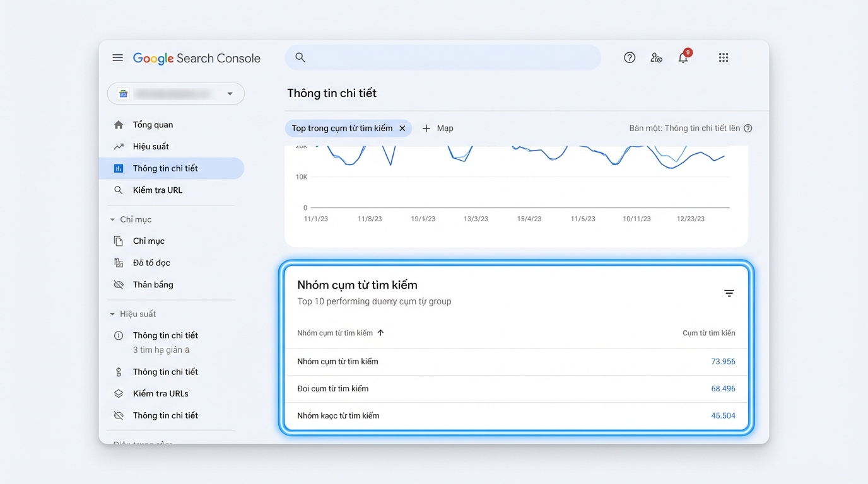Collapse the Chỉ mục sidebar section
Image resolution: width=868 pixels, height=484 pixels.
tap(113, 219)
